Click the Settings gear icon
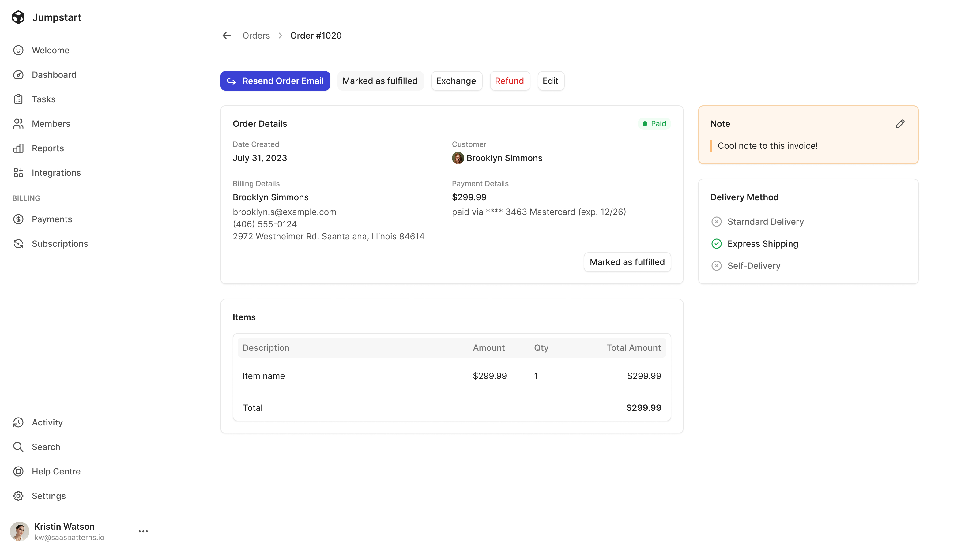The image size is (980, 551). 18,496
